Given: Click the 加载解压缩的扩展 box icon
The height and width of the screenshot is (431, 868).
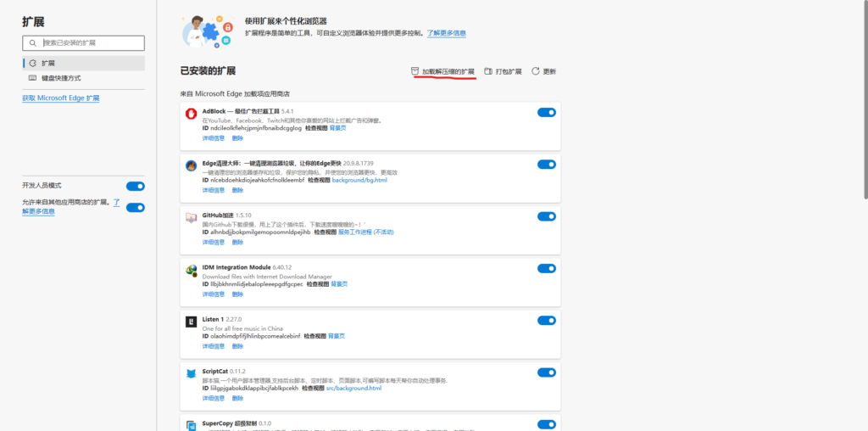Looking at the screenshot, I should pos(414,71).
